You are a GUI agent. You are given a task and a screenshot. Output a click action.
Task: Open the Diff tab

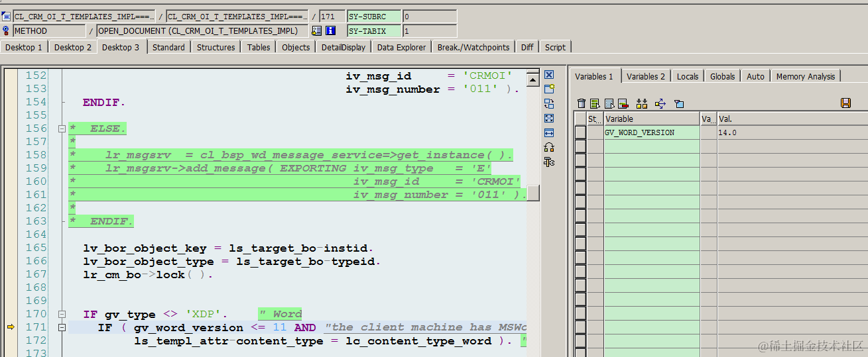[x=527, y=47]
